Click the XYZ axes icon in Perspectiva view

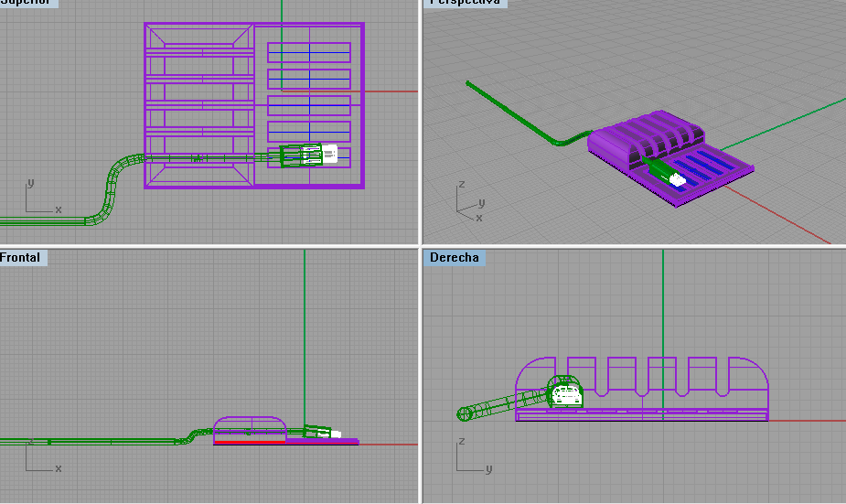point(466,203)
